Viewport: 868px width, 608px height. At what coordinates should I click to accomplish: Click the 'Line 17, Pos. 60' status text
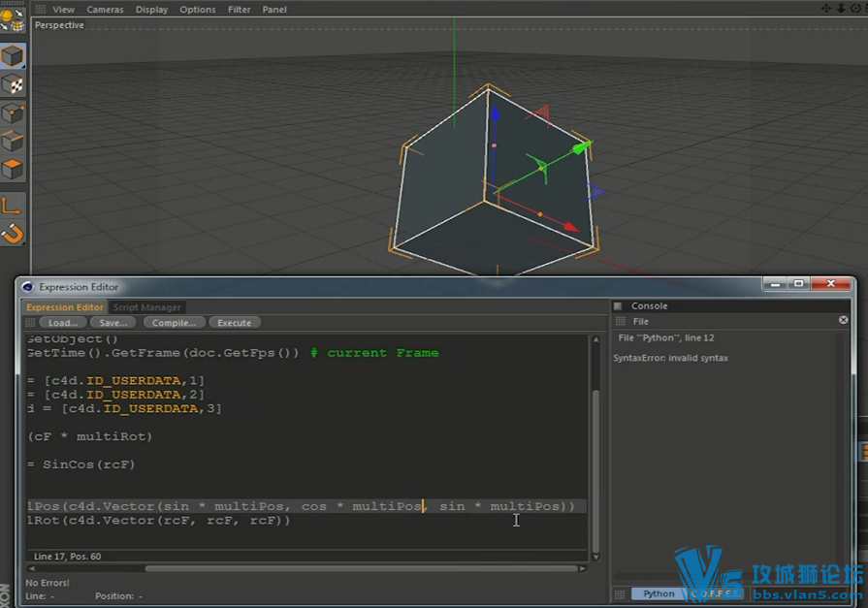[68, 556]
